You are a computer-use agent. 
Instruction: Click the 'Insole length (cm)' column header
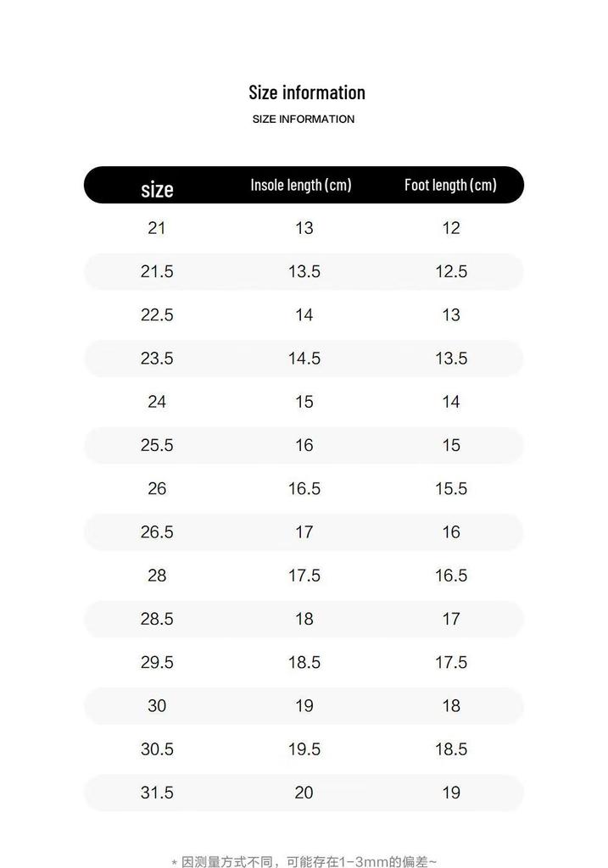pos(301,185)
